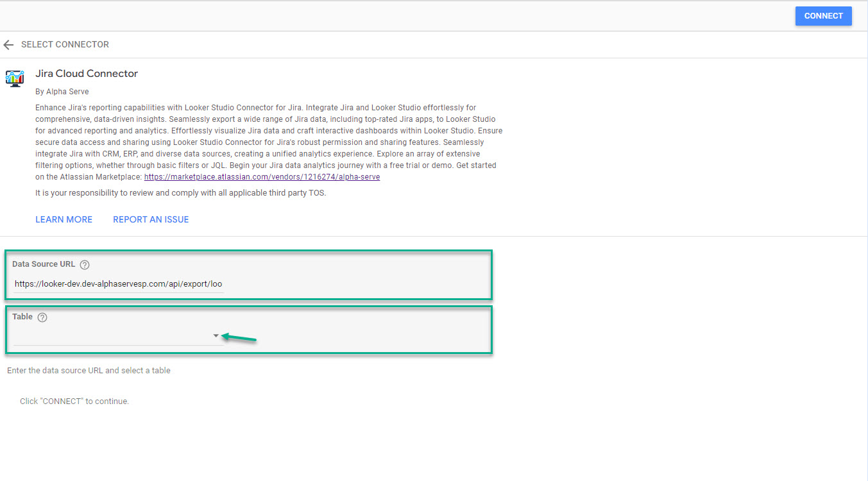Click the back arrow icon

[x=8, y=45]
